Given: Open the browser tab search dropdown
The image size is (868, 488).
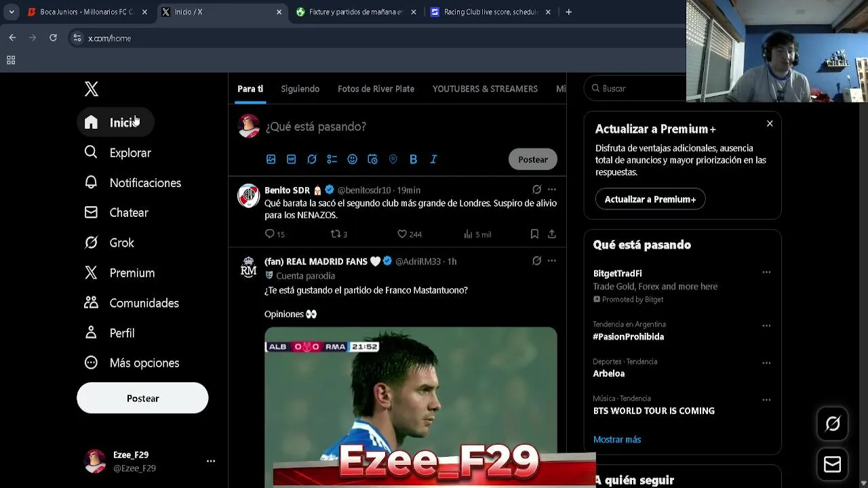Looking at the screenshot, I should pyautogui.click(x=12, y=12).
